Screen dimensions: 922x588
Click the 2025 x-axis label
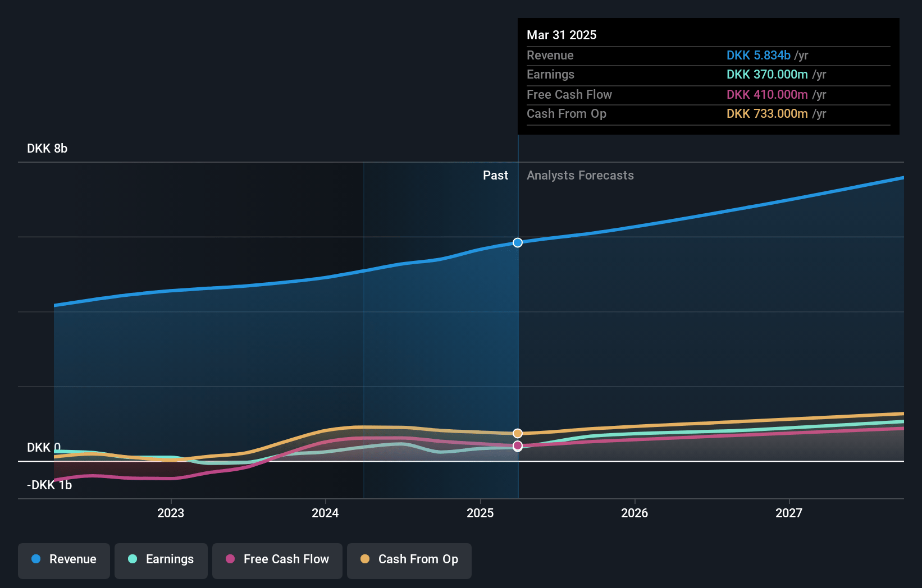point(480,513)
